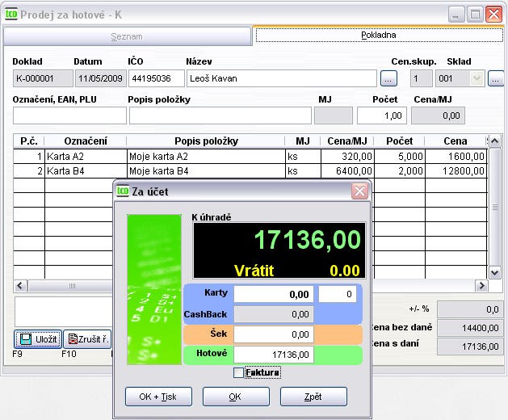The width and height of the screenshot is (508, 420).
Task: Click the Zrušit ř. button
Action: pos(86,339)
